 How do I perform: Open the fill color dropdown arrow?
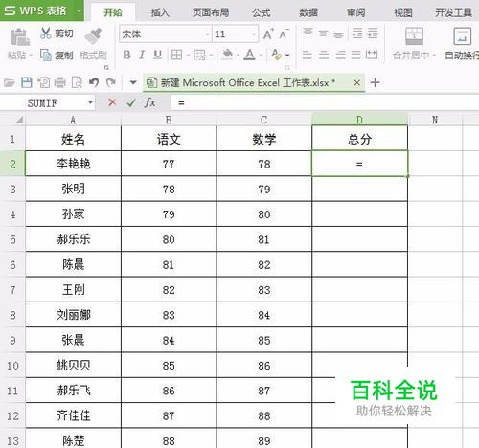tap(238, 56)
